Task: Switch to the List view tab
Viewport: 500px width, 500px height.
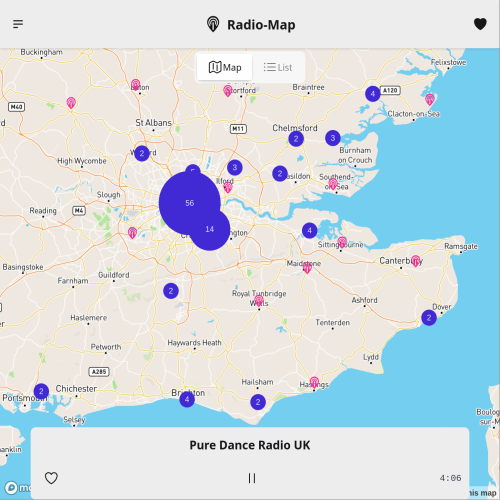Action: point(278,67)
